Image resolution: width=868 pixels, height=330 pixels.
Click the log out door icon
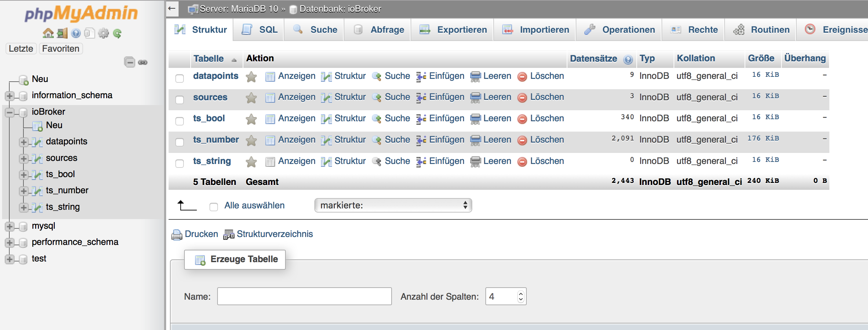pyautogui.click(x=62, y=33)
